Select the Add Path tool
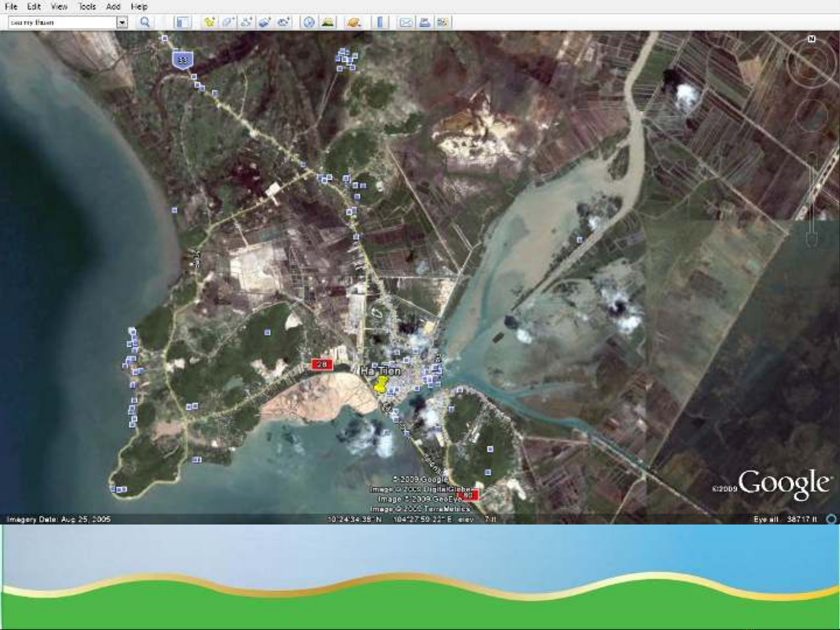The width and height of the screenshot is (840, 630). pos(247,23)
